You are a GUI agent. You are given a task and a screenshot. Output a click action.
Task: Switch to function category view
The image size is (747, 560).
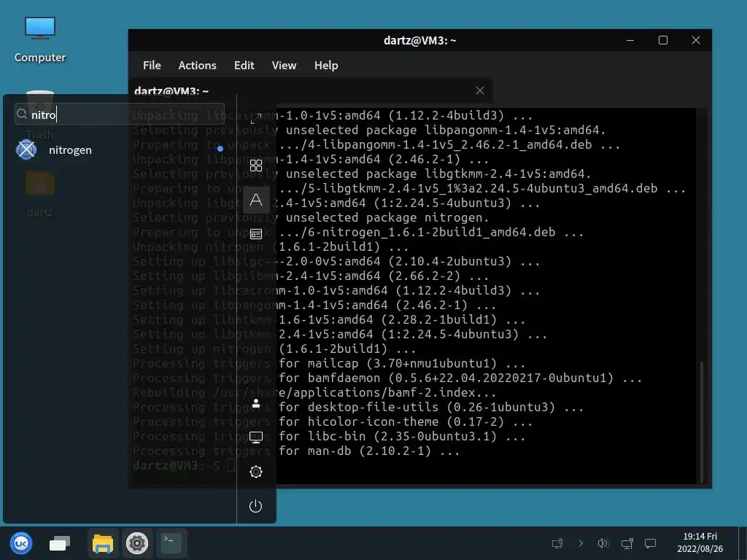[x=256, y=234]
